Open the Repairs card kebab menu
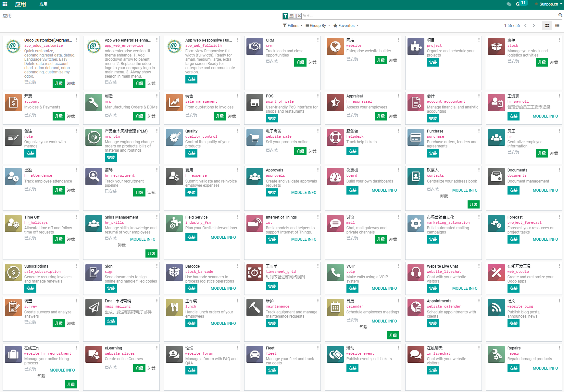564x392 pixels. [559, 348]
